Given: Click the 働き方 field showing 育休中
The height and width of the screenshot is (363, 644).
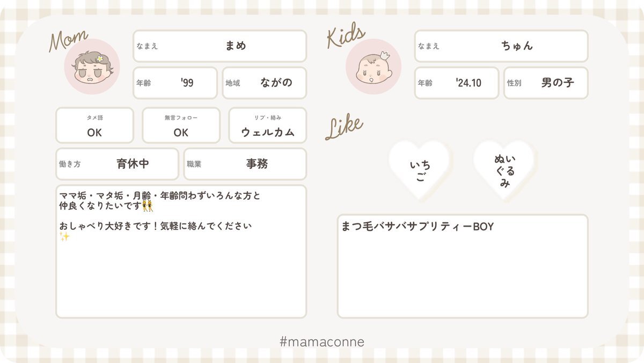Looking at the screenshot, I should 117,164.
